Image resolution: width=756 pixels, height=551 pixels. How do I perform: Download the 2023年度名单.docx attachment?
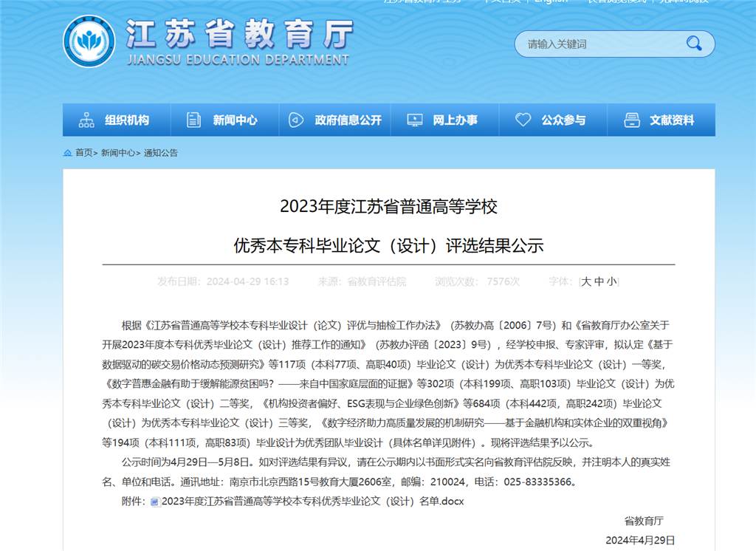312,502
